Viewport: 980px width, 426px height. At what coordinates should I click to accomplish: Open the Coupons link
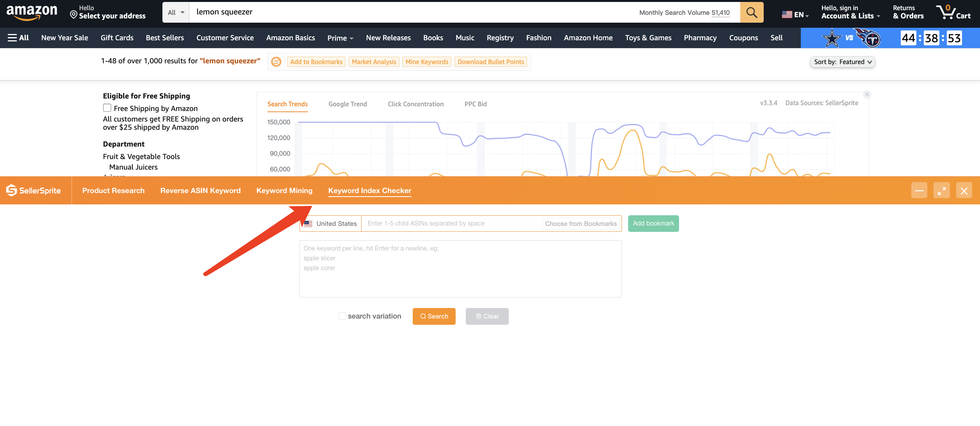(743, 38)
